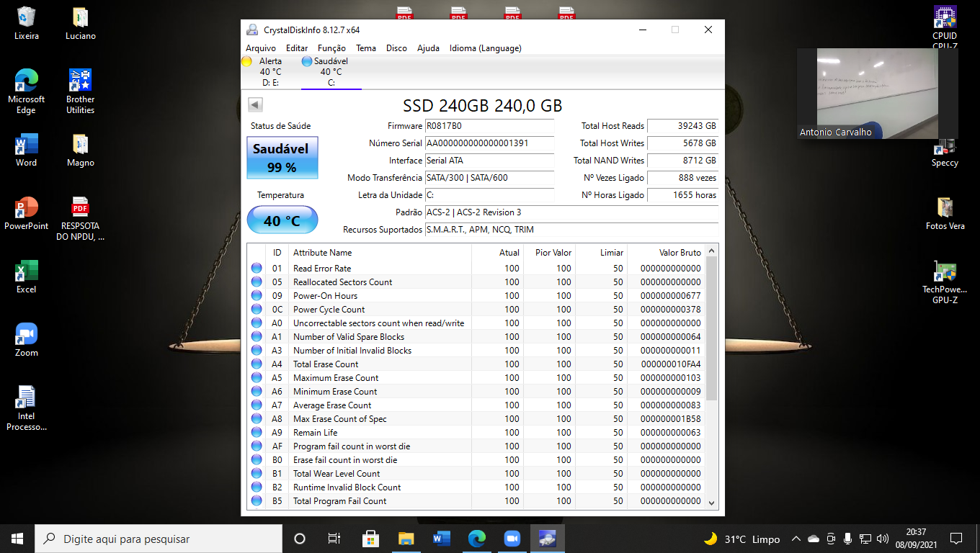Screen dimensions: 980x553
Task: Select the Number of Valid Spare Blocks row
Action: pos(476,337)
